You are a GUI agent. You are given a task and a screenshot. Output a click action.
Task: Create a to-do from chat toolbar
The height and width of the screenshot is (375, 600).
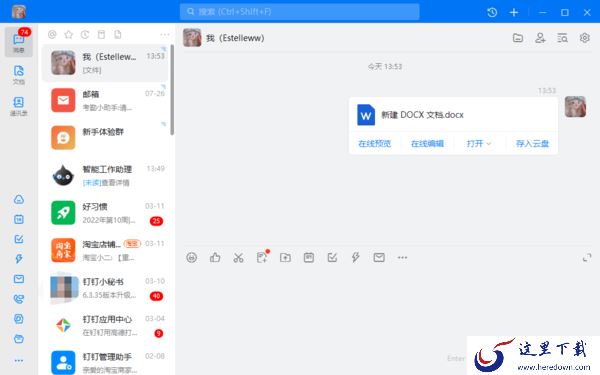[x=332, y=258]
